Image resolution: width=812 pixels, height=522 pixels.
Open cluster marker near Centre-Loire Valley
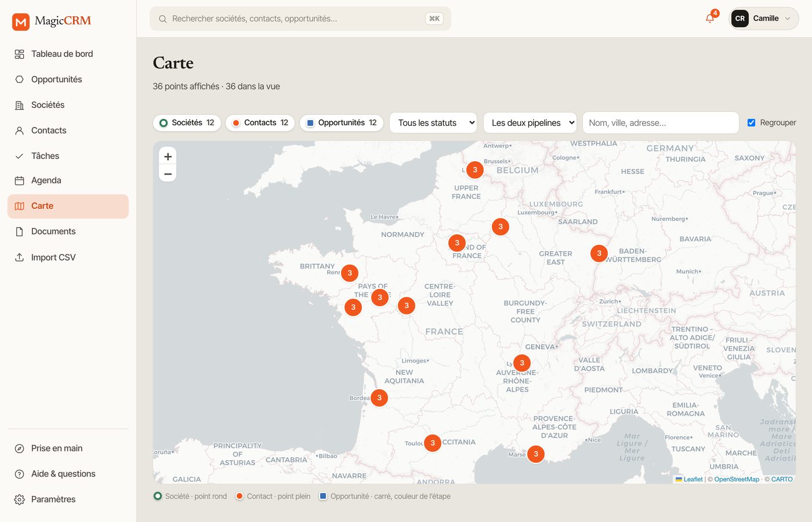(407, 306)
